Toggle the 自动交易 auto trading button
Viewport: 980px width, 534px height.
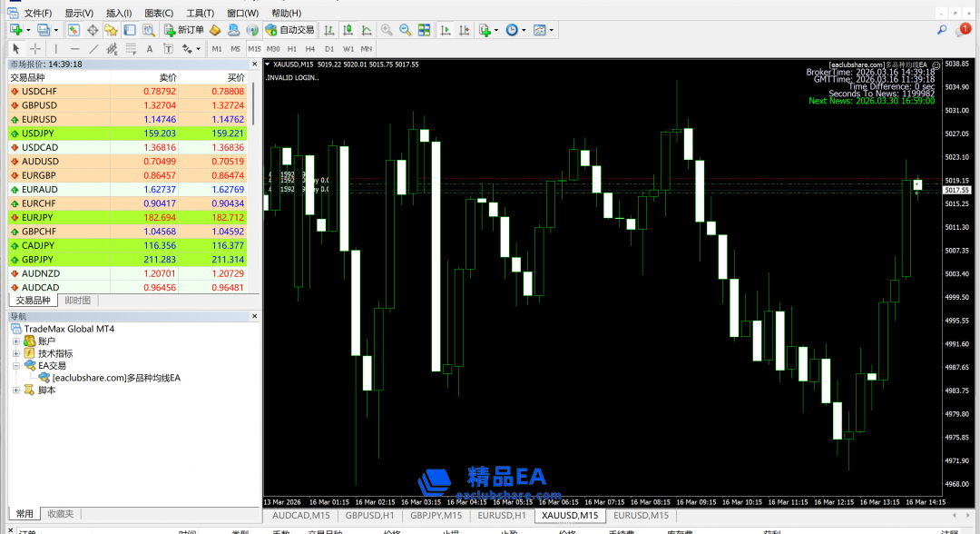point(290,30)
